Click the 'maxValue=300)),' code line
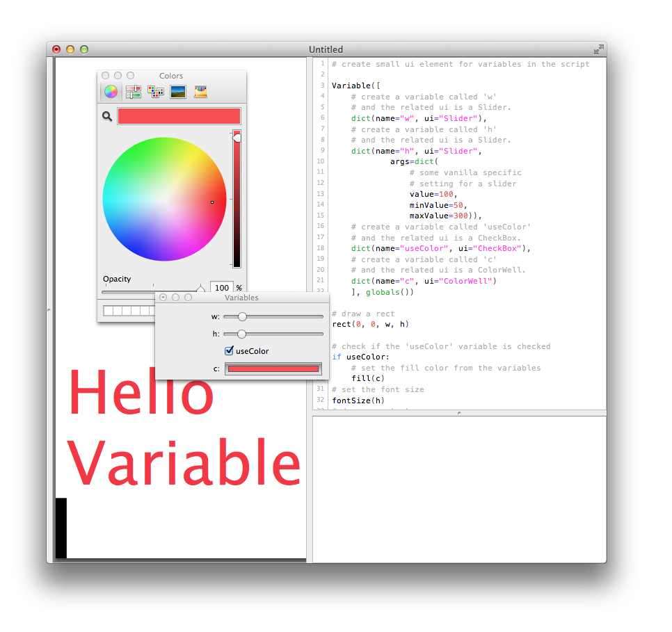This screenshot has width=672, height=632. pyautogui.click(x=446, y=216)
